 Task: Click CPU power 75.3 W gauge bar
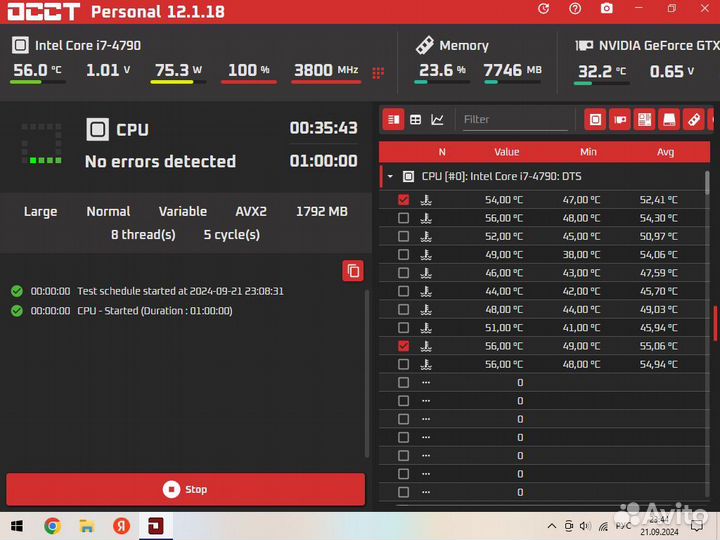coord(178,82)
